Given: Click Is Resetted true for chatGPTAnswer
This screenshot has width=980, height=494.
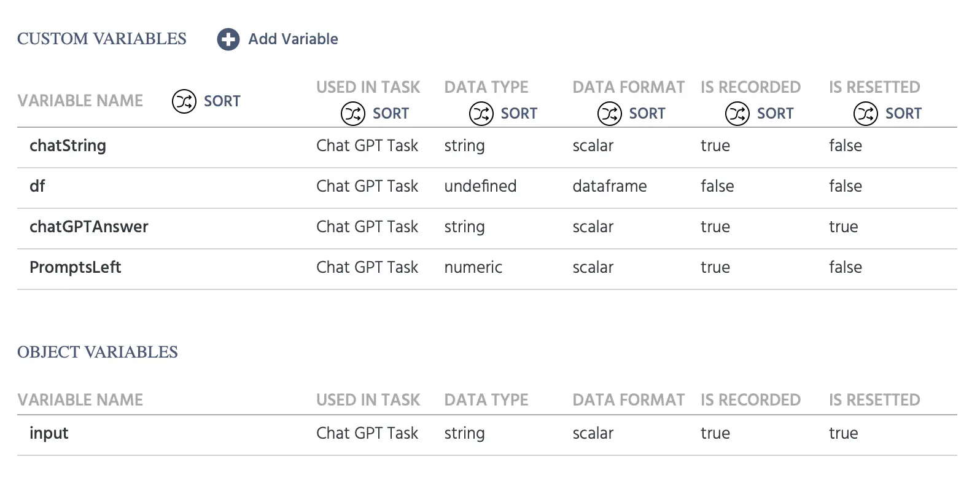Looking at the screenshot, I should [x=844, y=227].
